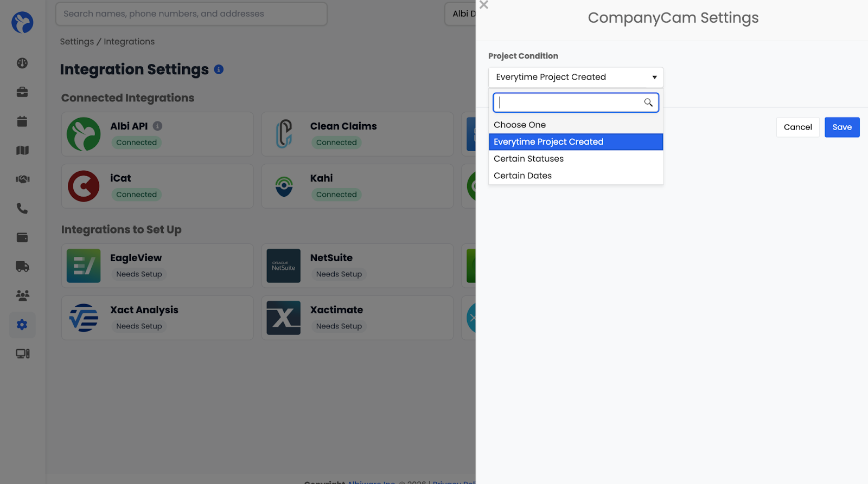Click the truck sidebar icon
Screen dimensions: 868x484
(x=22, y=266)
